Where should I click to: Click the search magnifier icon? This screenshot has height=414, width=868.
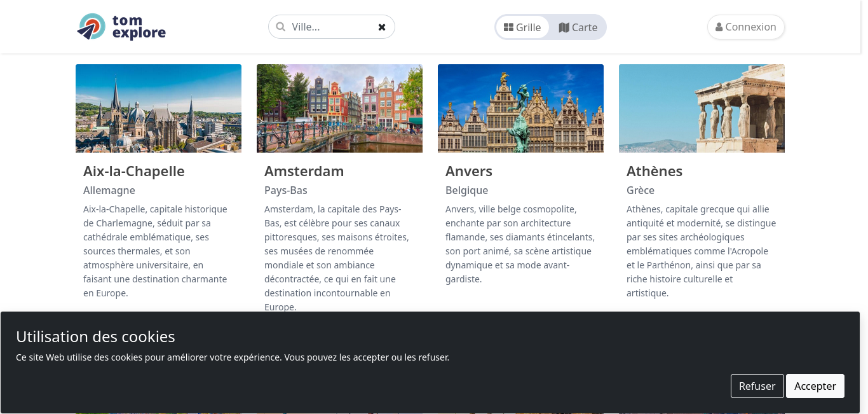tap(281, 27)
